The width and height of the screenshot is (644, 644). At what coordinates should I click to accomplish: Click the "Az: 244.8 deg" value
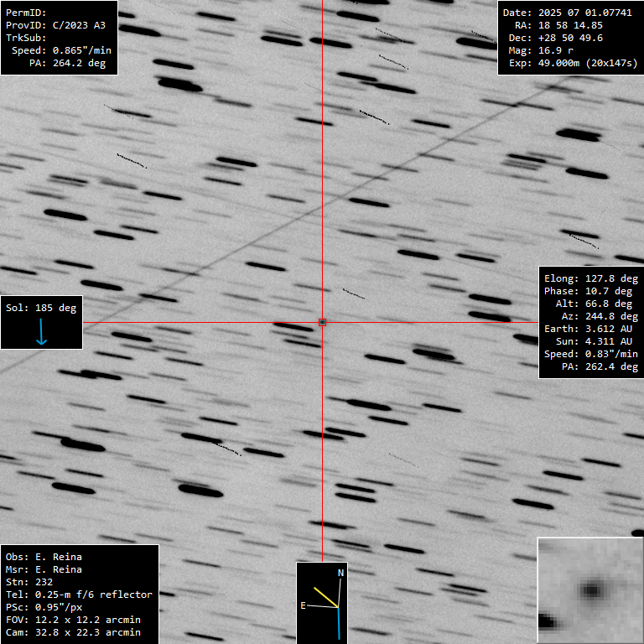[600, 317]
